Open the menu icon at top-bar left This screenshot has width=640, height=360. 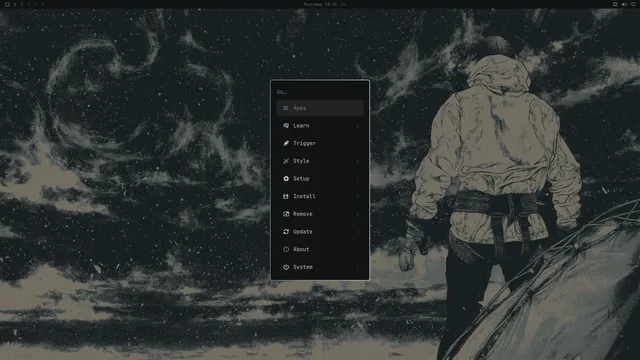(7, 4)
